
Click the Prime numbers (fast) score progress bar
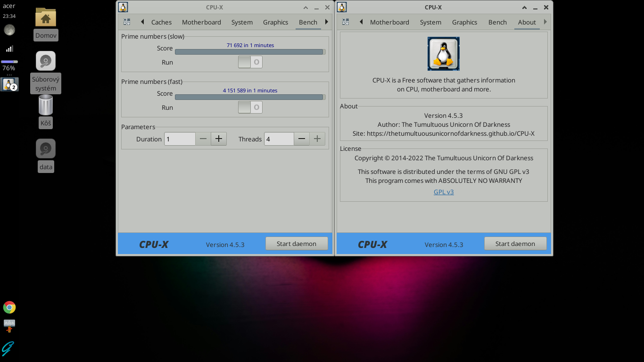250,97
